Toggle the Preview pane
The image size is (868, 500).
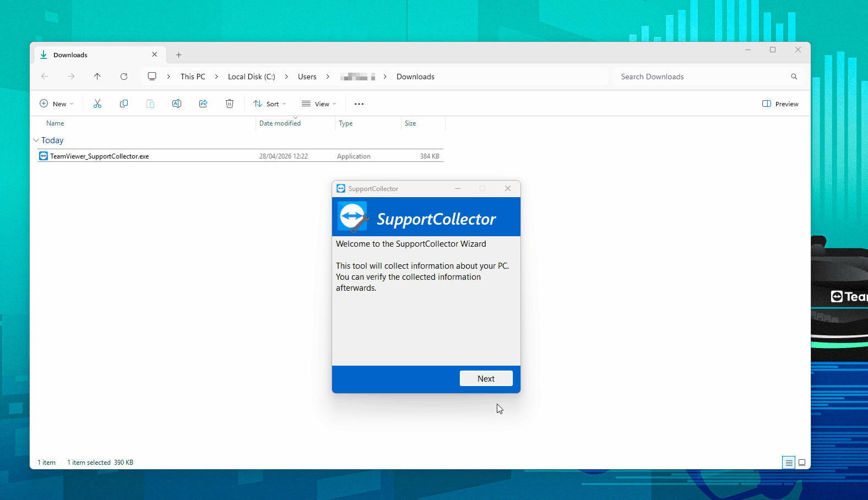[x=780, y=104]
